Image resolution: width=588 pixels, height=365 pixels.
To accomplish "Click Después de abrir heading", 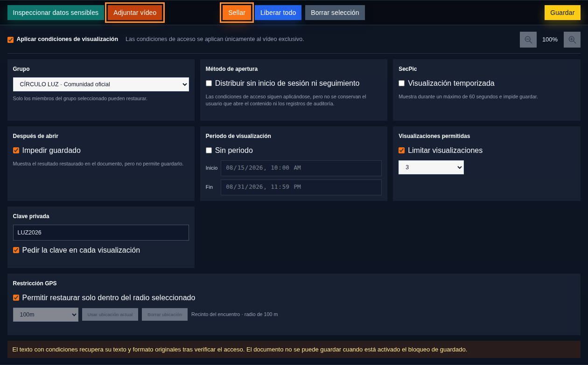I will click(x=35, y=136).
